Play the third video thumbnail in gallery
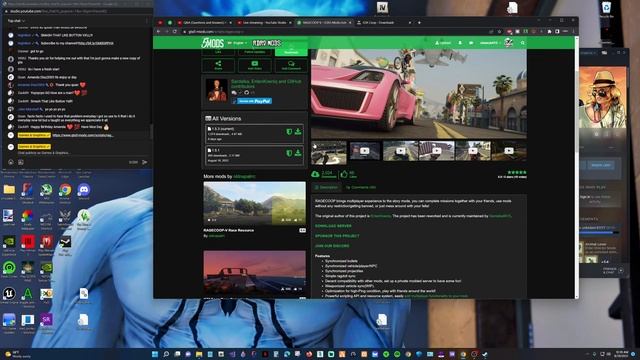Image resolution: width=640 pixels, height=360 pixels. click(400, 151)
